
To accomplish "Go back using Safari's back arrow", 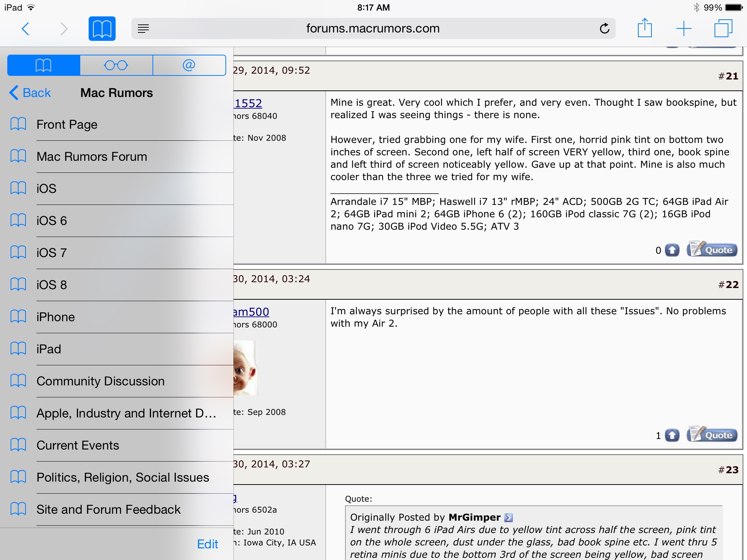I will coord(25,28).
